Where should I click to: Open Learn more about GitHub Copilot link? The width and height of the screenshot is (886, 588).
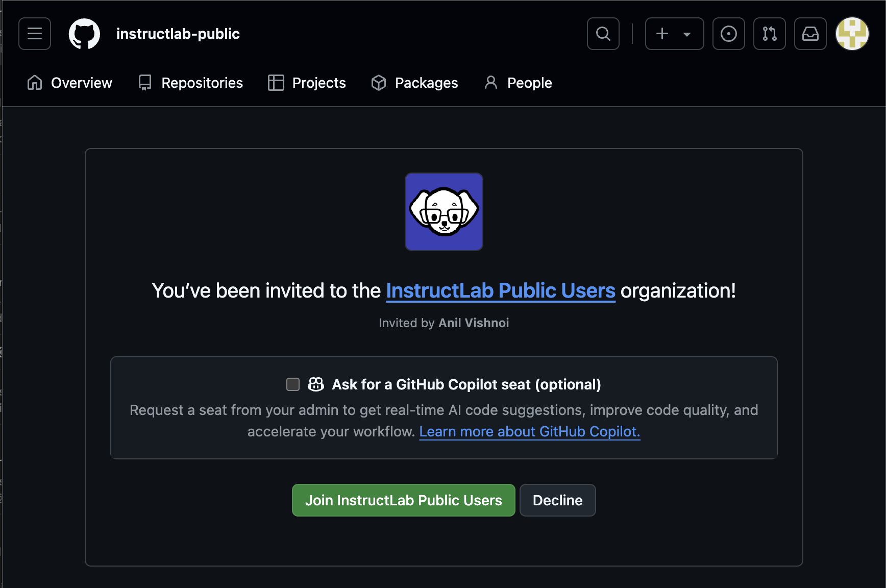click(x=529, y=432)
